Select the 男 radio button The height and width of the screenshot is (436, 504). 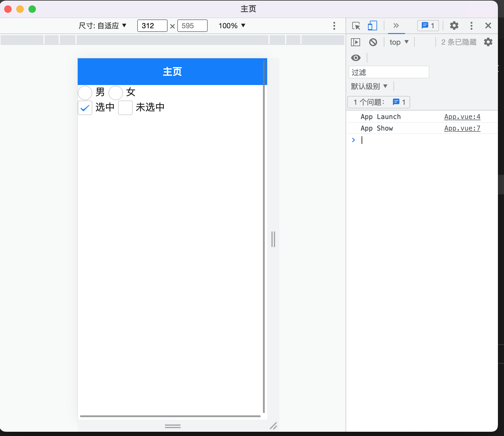tap(85, 93)
